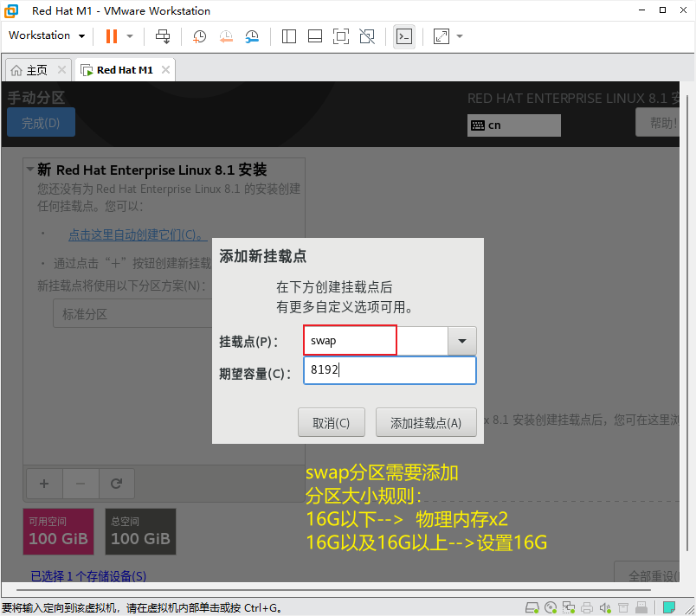Screen dimensions: 696x616
Task: Open the 标准分区 partitioning scheme dropdown
Action: tap(133, 313)
